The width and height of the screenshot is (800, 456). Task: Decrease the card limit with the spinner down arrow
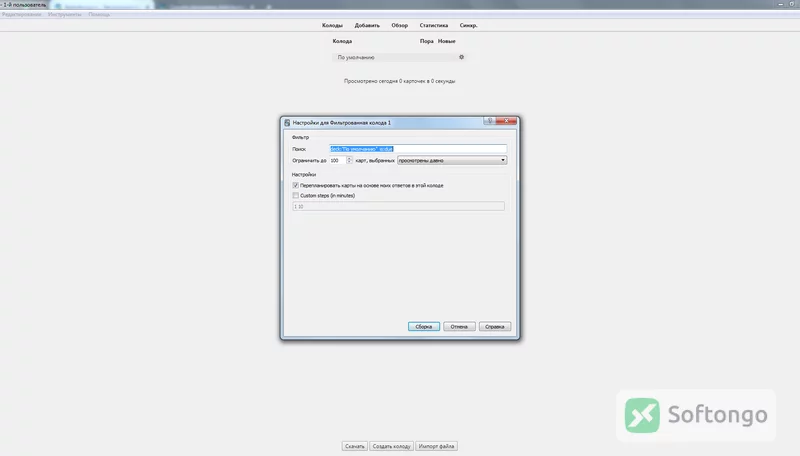pyautogui.click(x=349, y=162)
